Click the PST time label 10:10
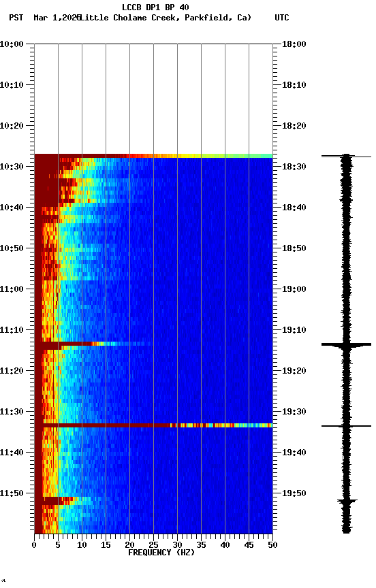 [12, 85]
